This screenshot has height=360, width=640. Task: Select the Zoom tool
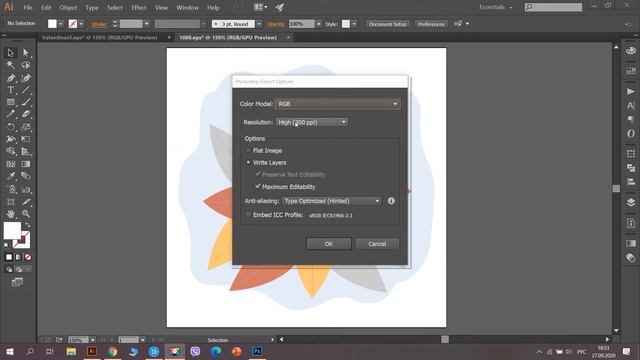coord(26,214)
